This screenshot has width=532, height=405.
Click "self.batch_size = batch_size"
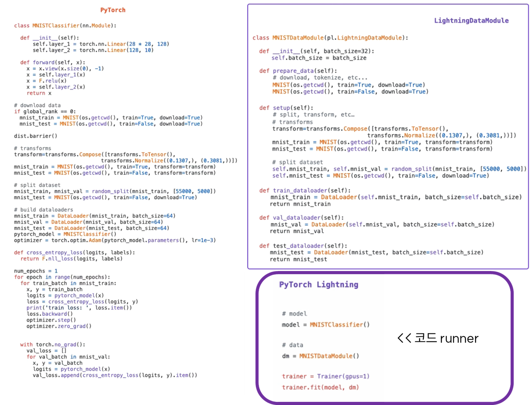[319, 58]
